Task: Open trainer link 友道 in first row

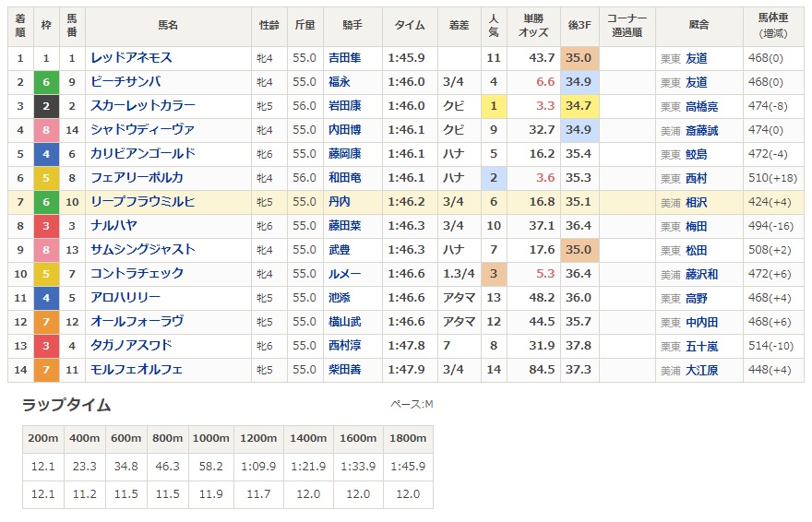Action: 696,58
